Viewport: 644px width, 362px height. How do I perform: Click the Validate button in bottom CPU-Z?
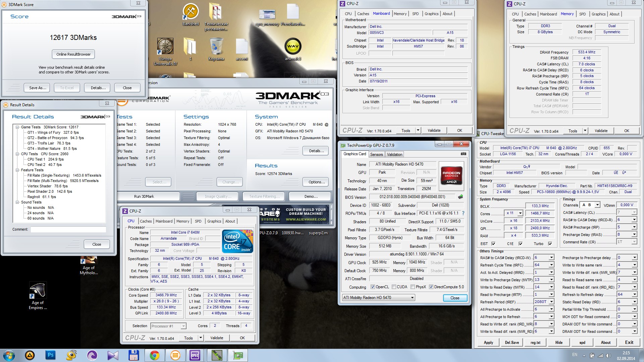[217, 338]
